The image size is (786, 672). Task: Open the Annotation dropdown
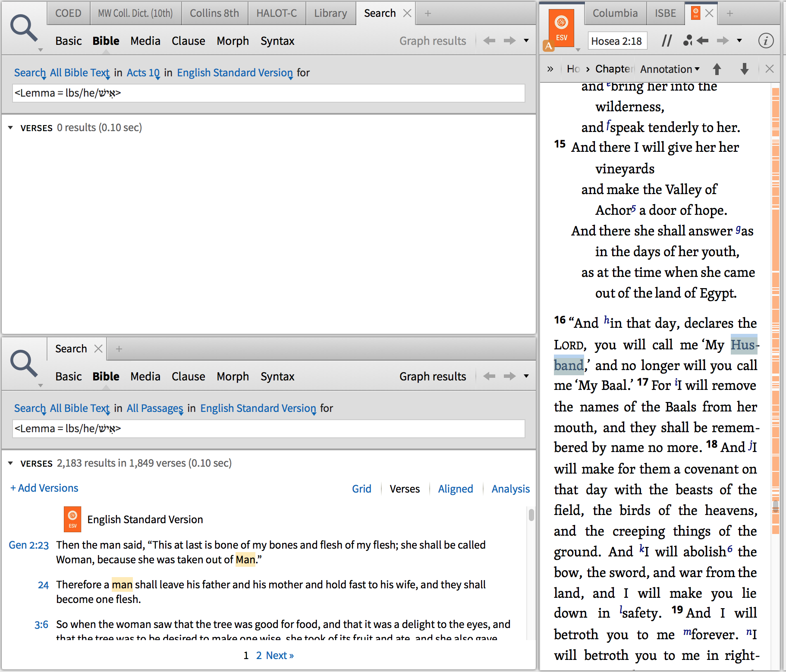pyautogui.click(x=670, y=69)
